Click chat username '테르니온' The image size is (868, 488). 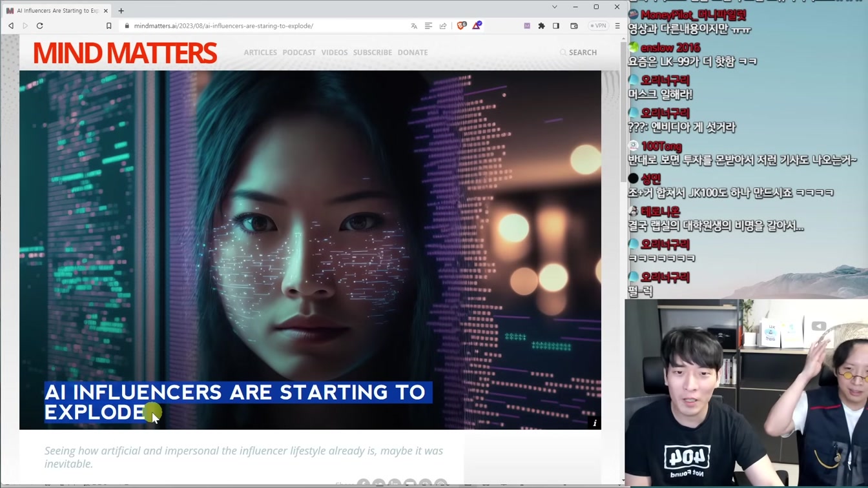tap(661, 212)
